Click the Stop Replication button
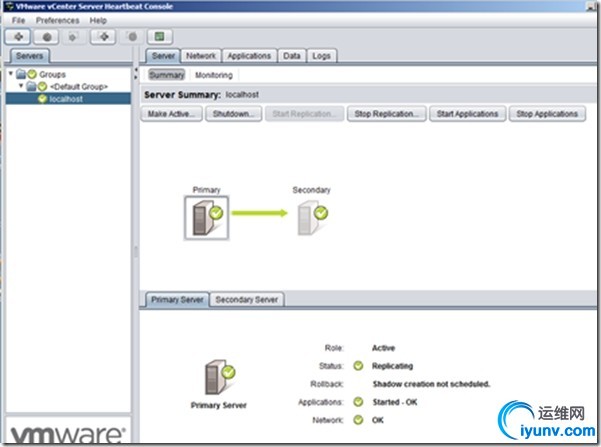This screenshot has height=447, width=601. (x=386, y=114)
